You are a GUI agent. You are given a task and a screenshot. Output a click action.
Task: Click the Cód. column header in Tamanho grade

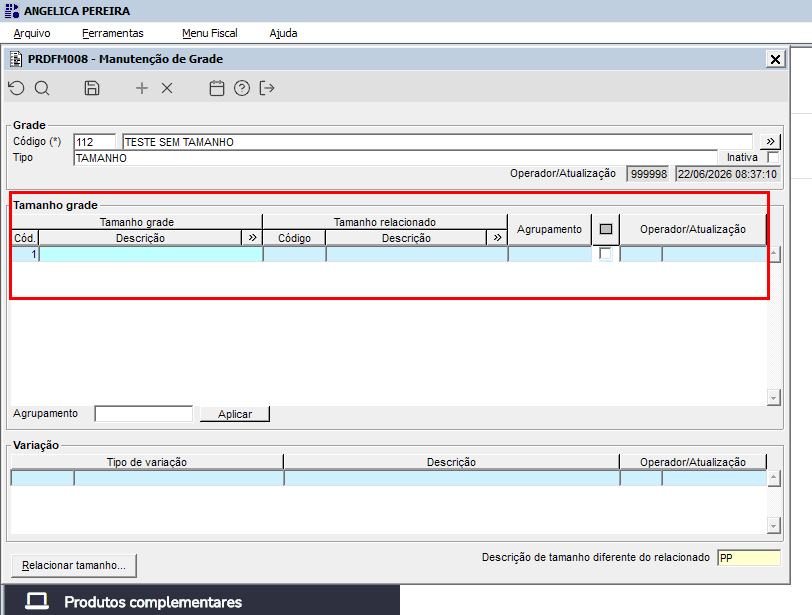(25, 238)
